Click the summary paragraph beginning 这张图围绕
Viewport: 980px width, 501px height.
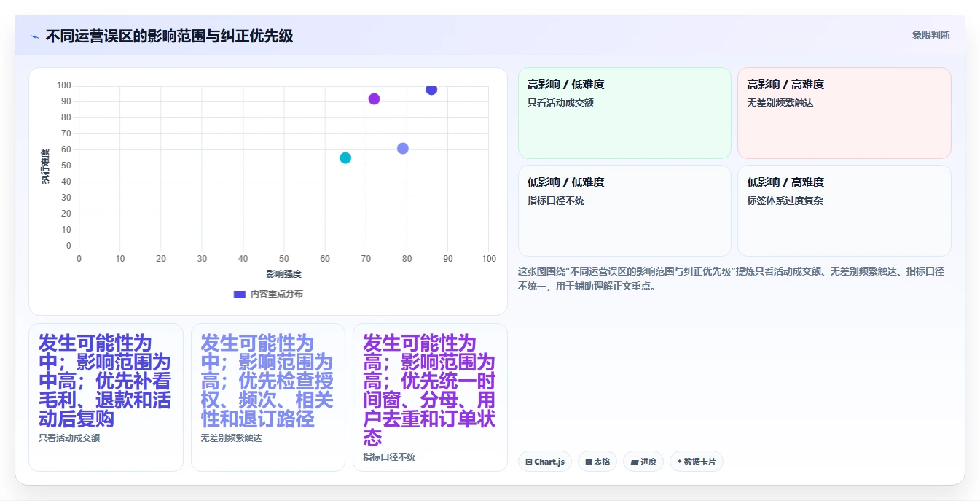coord(731,279)
